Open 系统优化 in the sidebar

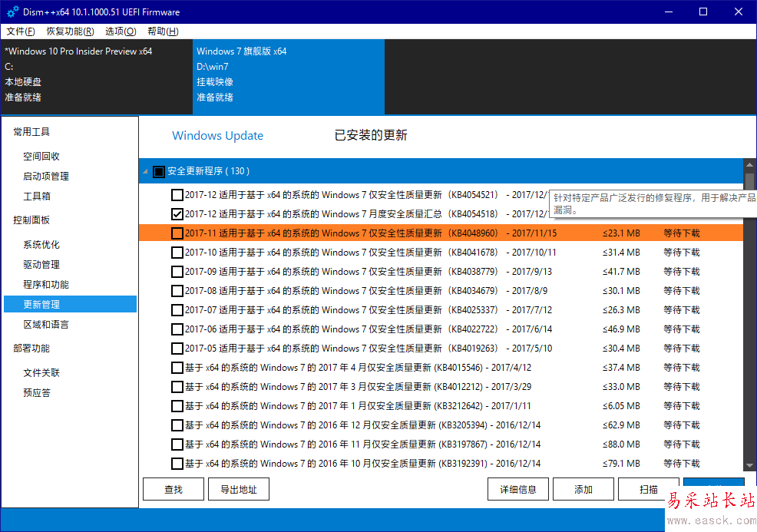41,245
